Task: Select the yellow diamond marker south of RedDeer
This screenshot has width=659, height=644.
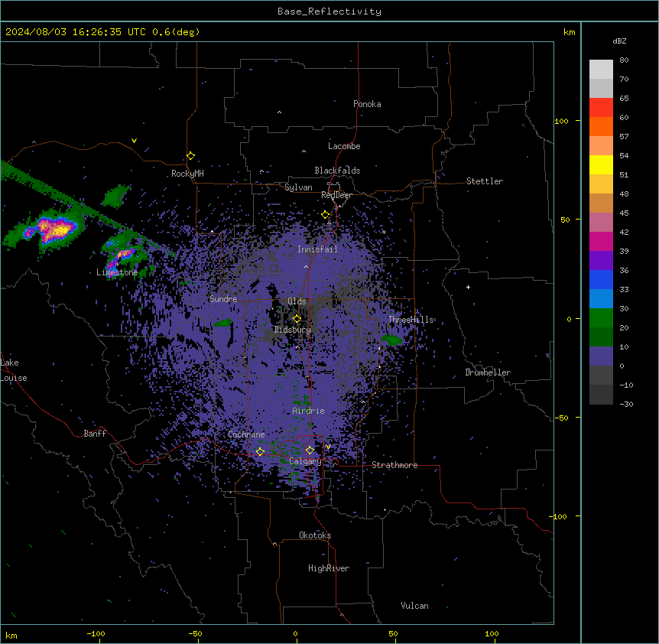Action: coord(326,215)
